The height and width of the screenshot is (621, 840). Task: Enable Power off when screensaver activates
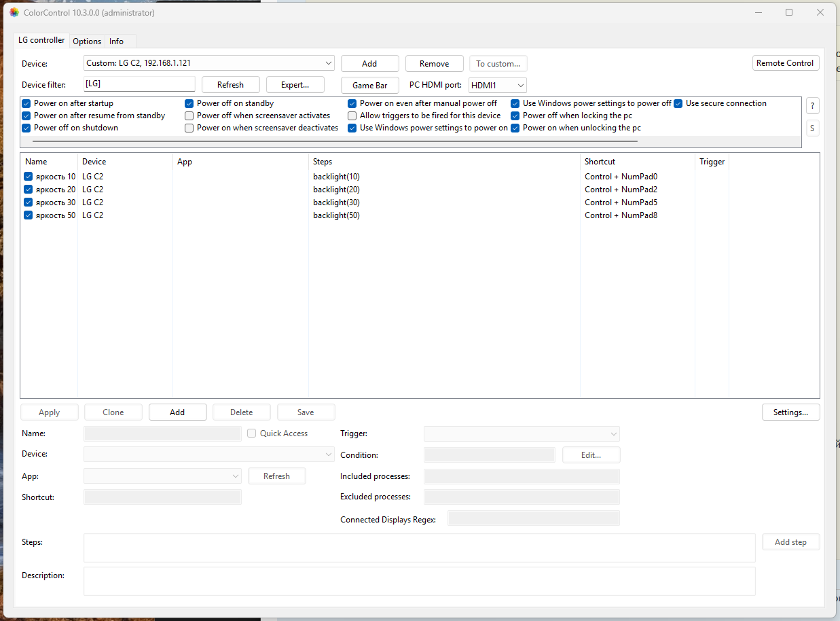(189, 116)
